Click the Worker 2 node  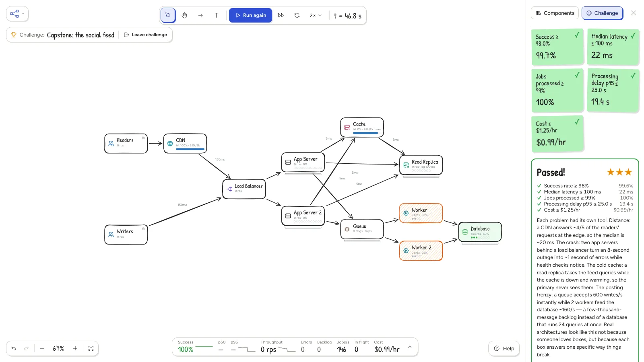(x=421, y=251)
